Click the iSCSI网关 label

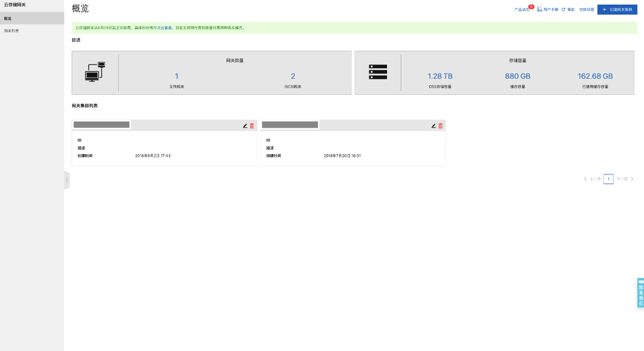293,87
